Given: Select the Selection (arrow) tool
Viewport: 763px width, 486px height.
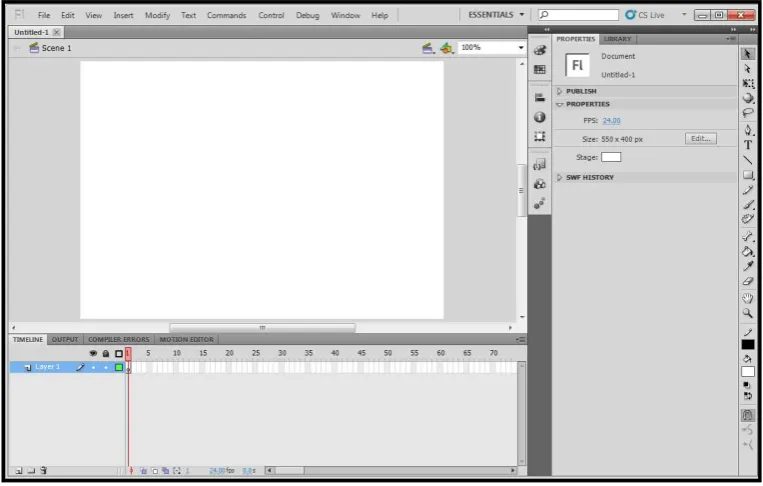Looking at the screenshot, I should 748,54.
